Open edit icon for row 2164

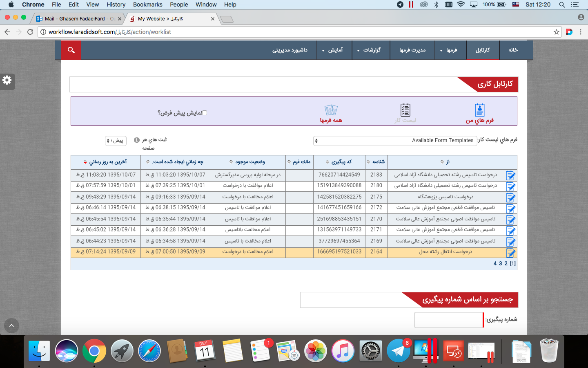510,253
